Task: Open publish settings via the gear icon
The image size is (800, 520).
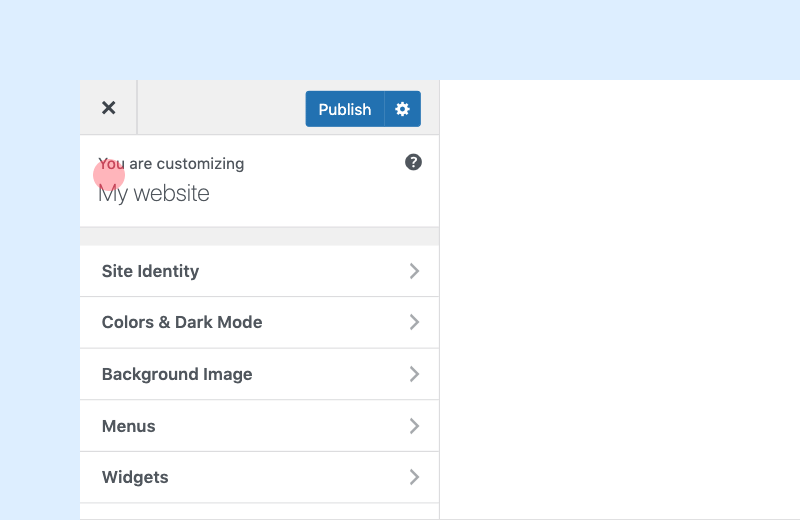Action: [403, 109]
